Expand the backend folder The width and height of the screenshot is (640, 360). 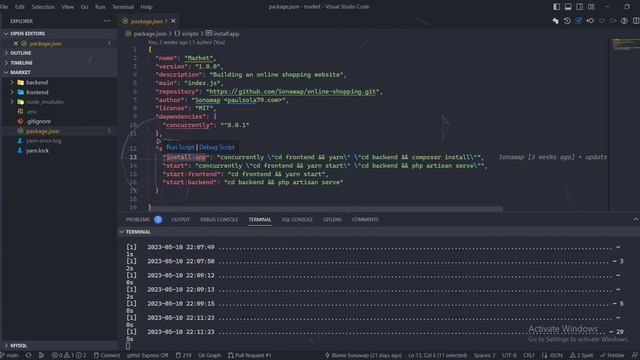point(37,82)
